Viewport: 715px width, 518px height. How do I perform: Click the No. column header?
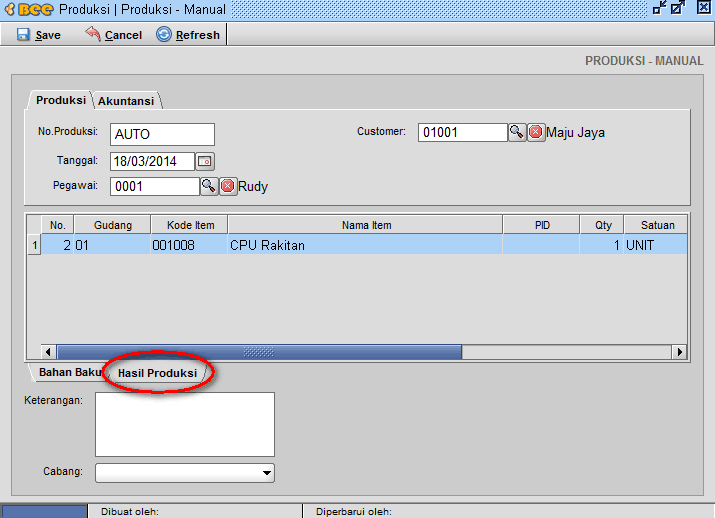[x=57, y=225]
